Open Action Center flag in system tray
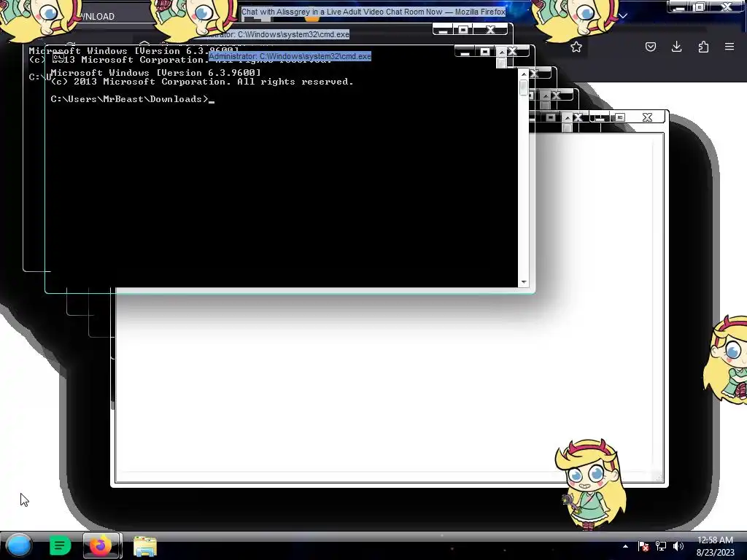This screenshot has width=747, height=560. (x=643, y=546)
